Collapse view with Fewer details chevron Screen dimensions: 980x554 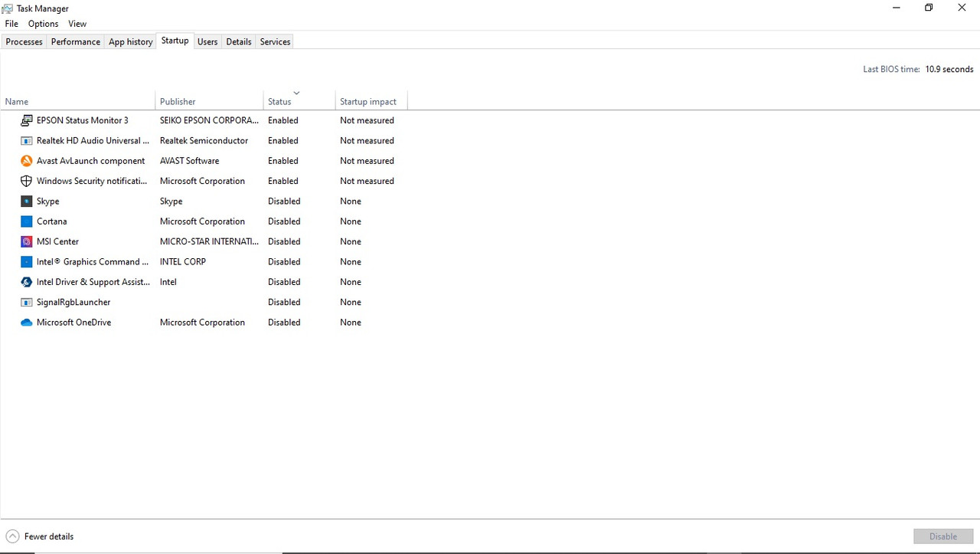pos(12,536)
